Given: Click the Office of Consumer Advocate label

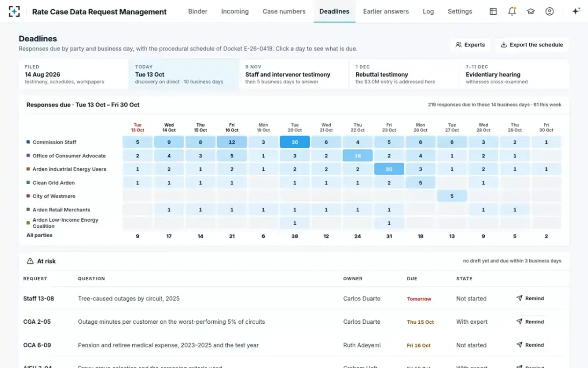Looking at the screenshot, I should [x=69, y=156].
